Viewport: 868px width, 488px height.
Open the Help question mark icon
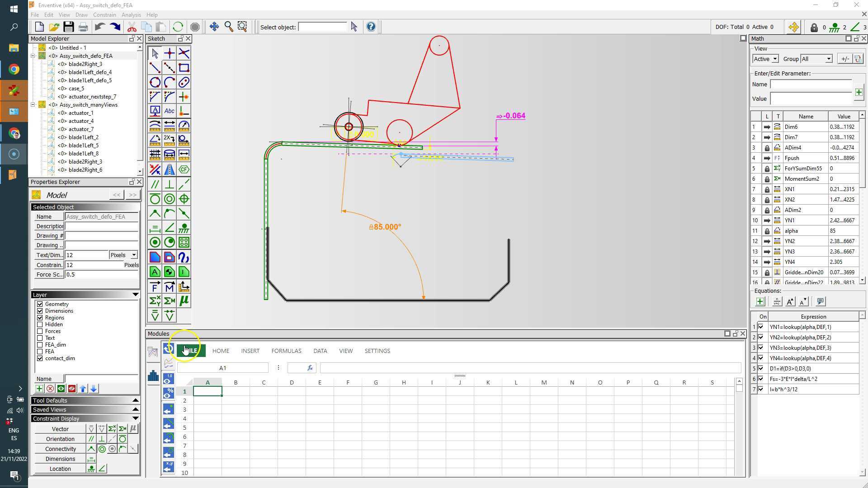[371, 27]
